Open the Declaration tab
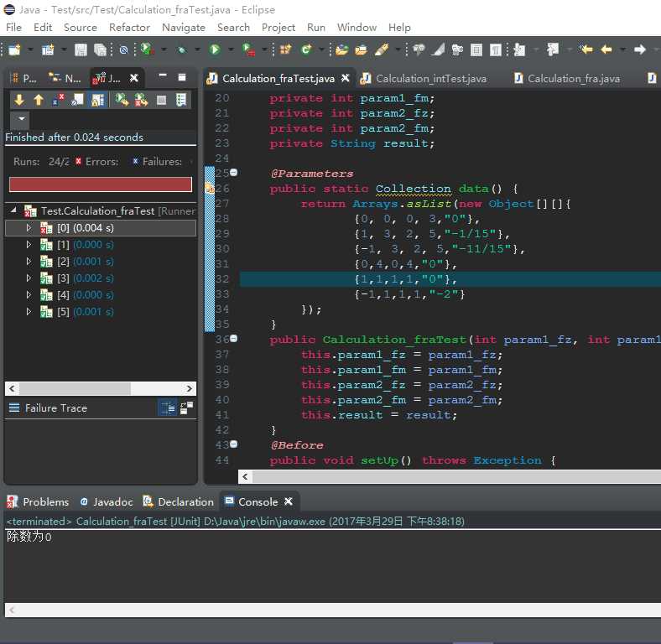 point(179,502)
